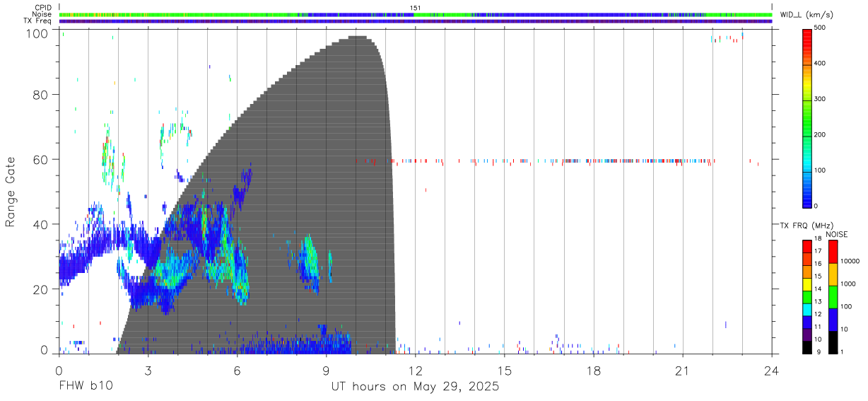Image resolution: width=868 pixels, height=401 pixels.
Task: Click the TX Freq color strip above plot
Action: [x=416, y=21]
